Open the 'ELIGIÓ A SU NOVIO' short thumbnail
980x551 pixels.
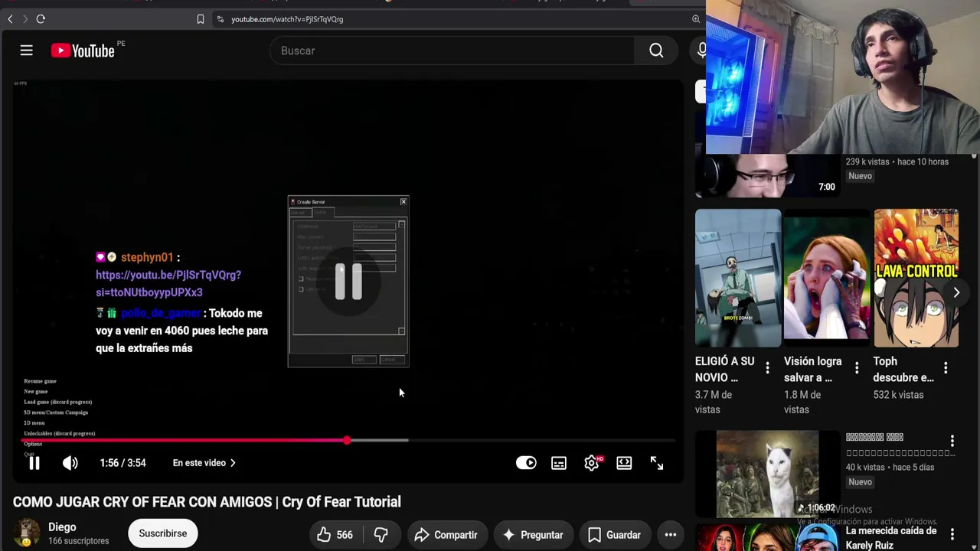coord(738,278)
